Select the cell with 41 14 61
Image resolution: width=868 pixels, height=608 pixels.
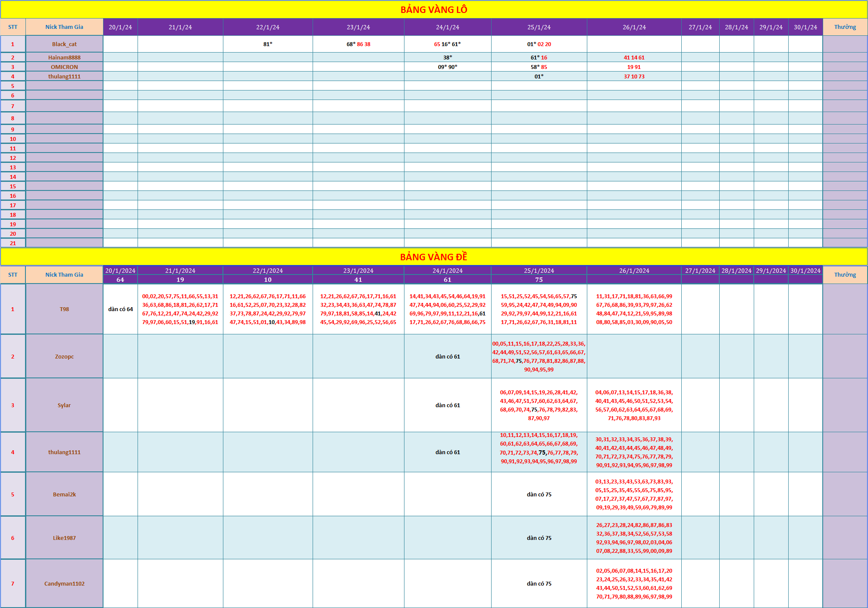coord(634,57)
